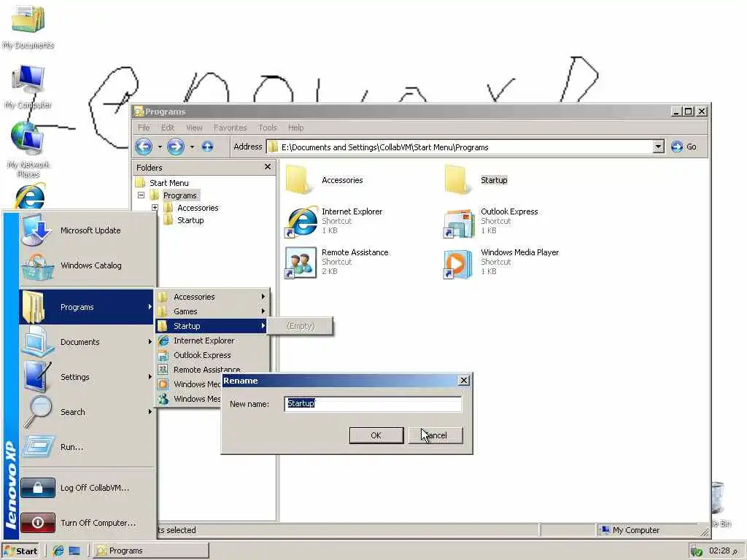Collapse the Programs tree node

click(x=141, y=195)
